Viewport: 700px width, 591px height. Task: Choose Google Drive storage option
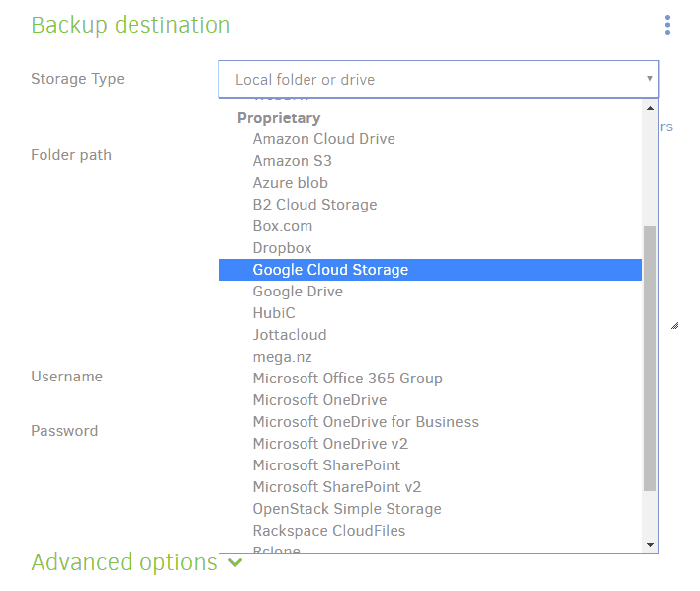click(298, 292)
